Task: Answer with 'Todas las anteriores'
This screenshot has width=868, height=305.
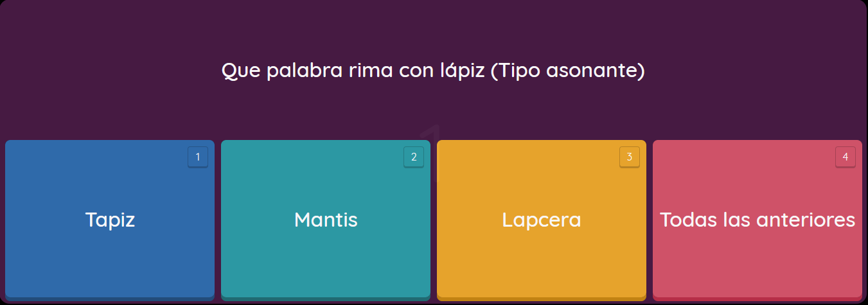Action: pyautogui.click(x=757, y=220)
